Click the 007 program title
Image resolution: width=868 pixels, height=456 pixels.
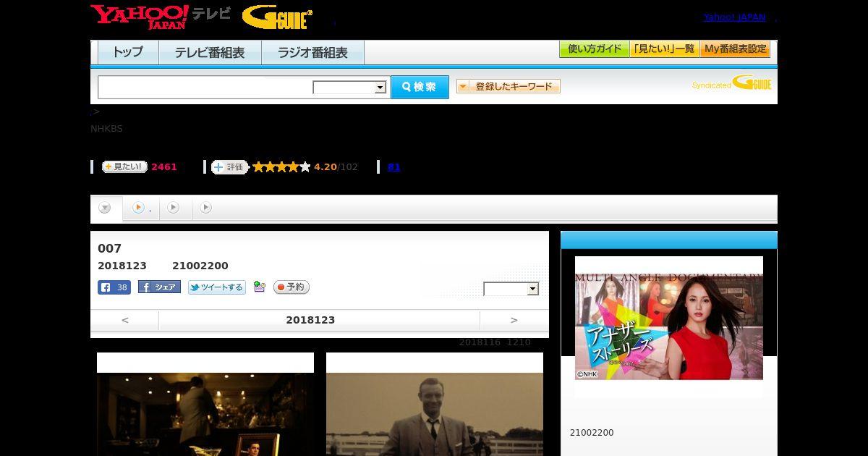109,248
